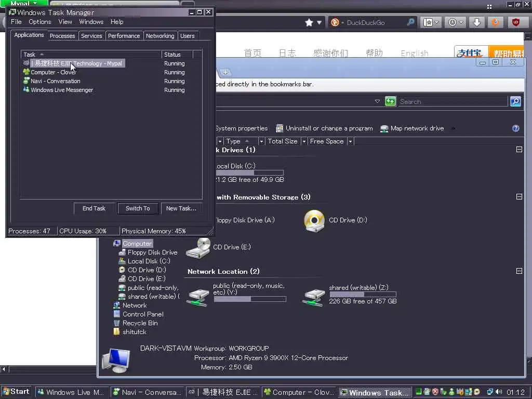The image size is (532, 399).
Task: Click the Task Manager window title icon
Action: pyautogui.click(x=12, y=12)
